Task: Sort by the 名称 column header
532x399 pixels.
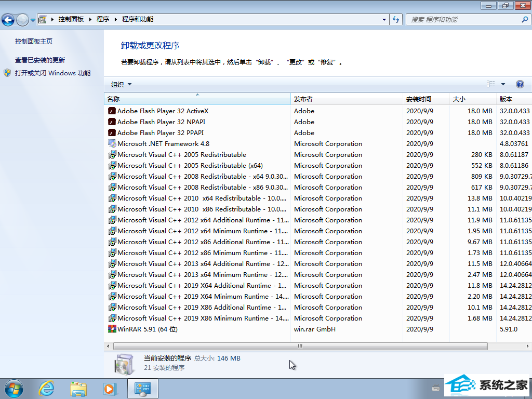Action: pos(197,99)
